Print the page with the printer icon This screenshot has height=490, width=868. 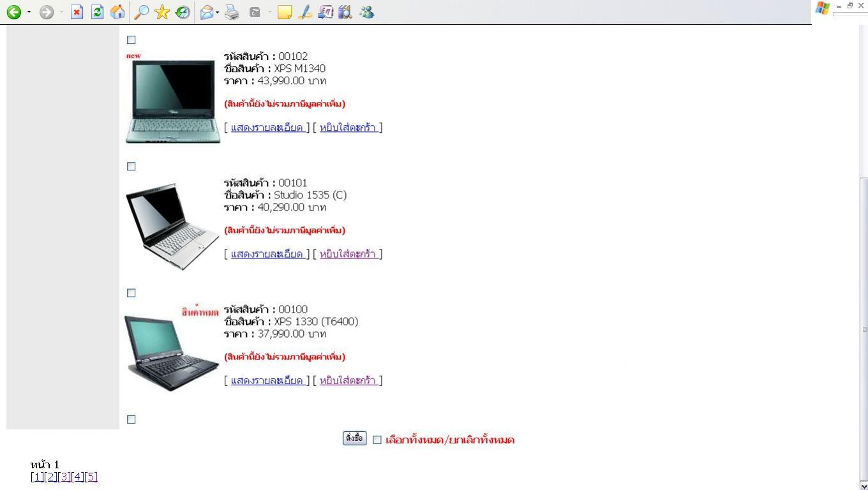pos(232,12)
